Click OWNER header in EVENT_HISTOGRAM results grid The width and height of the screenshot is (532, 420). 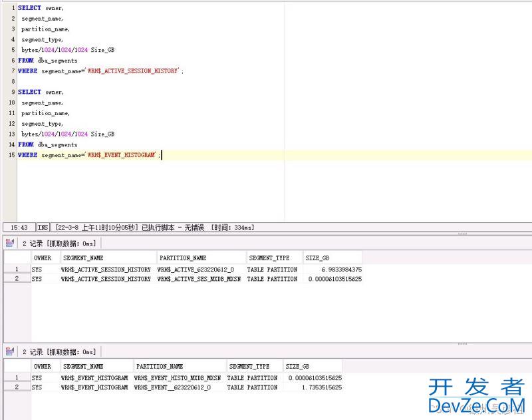pos(45,366)
